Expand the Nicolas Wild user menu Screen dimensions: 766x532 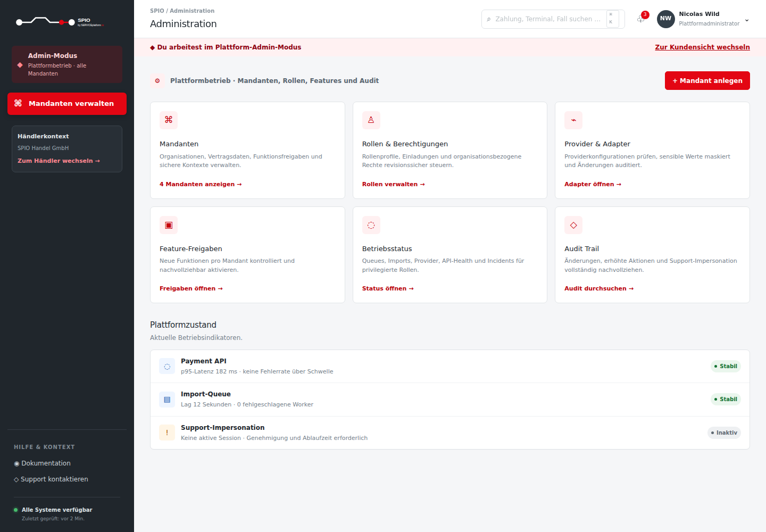click(703, 19)
